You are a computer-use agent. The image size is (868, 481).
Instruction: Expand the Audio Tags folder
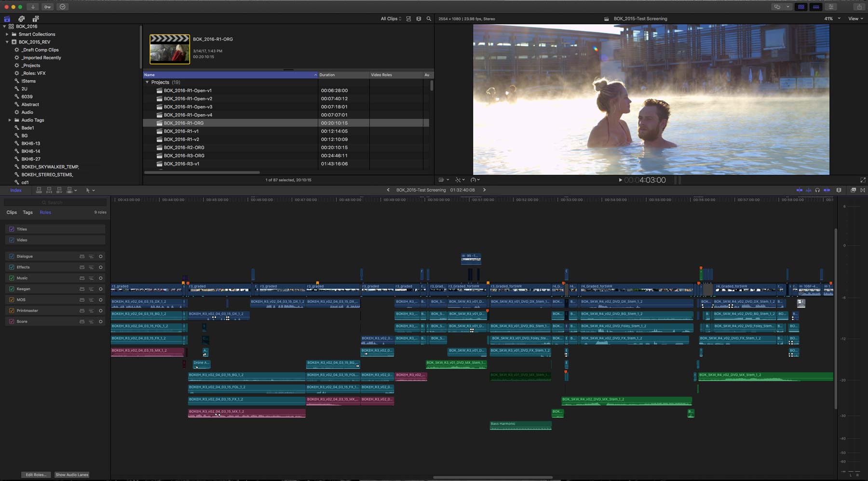[x=10, y=120]
